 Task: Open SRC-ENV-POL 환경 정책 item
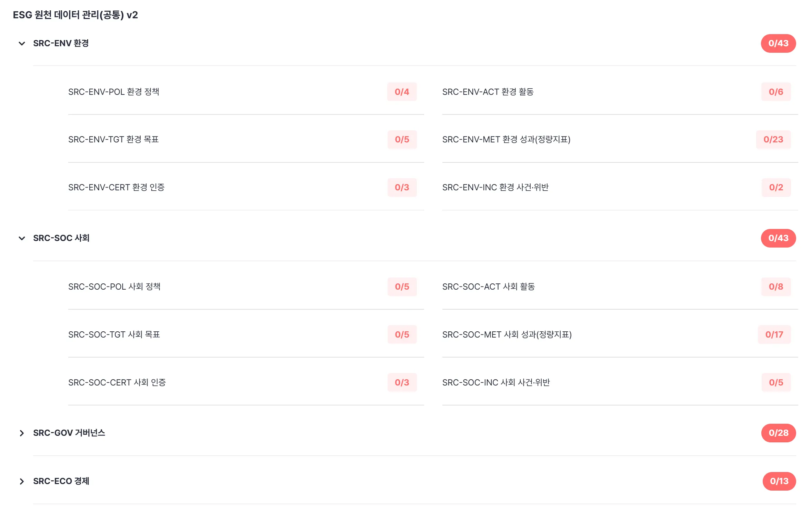[x=113, y=92]
